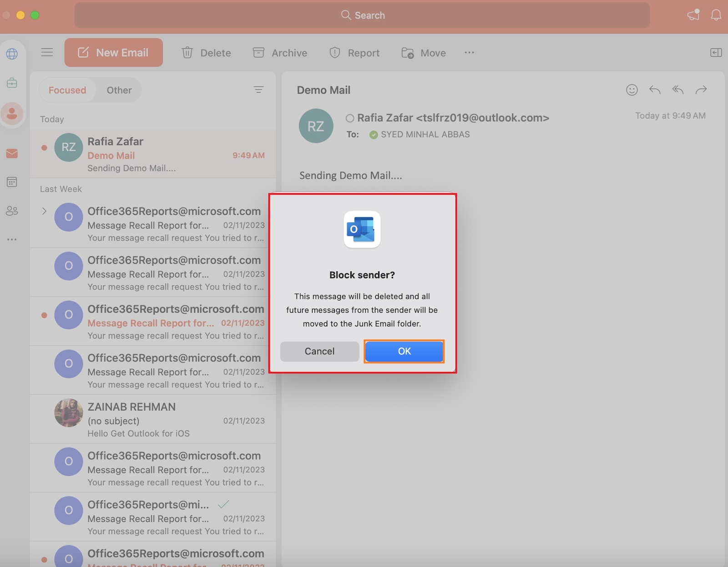Open the People contacts view in sidebar

(x=12, y=211)
